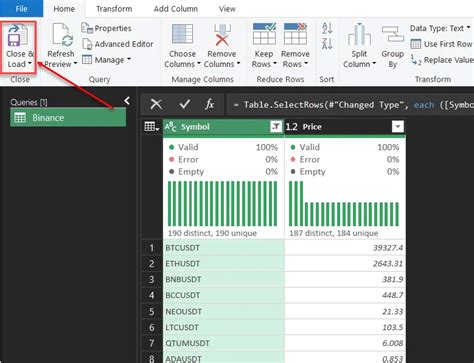Click the price value 21.33

coord(393,311)
